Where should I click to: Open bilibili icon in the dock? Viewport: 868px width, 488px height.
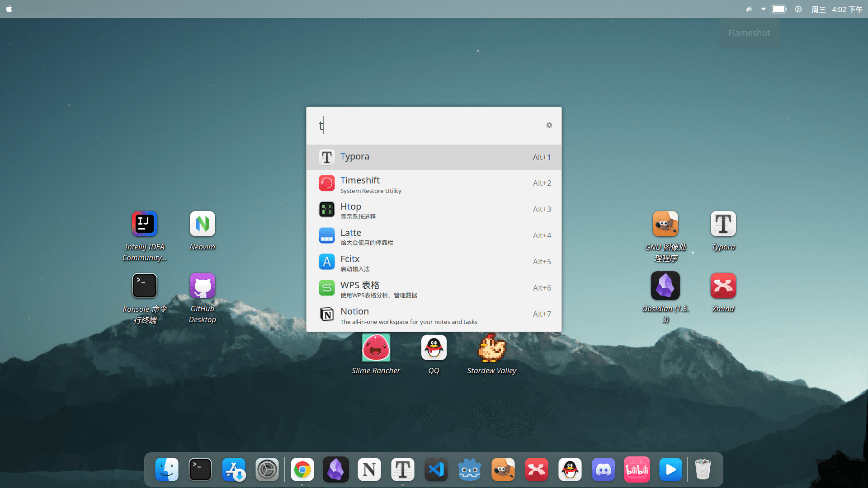[x=637, y=470]
